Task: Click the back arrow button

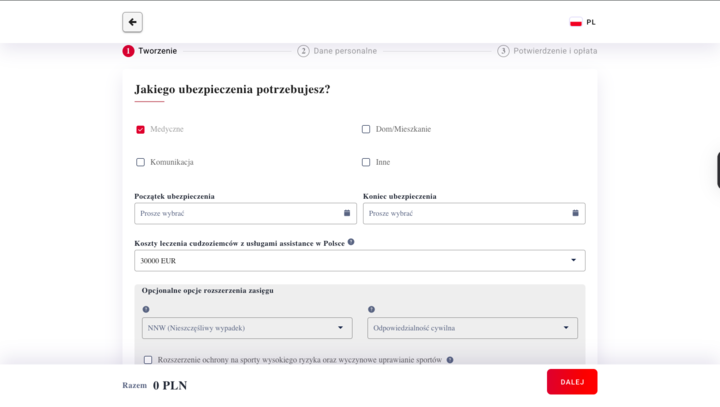Action: pos(132,22)
